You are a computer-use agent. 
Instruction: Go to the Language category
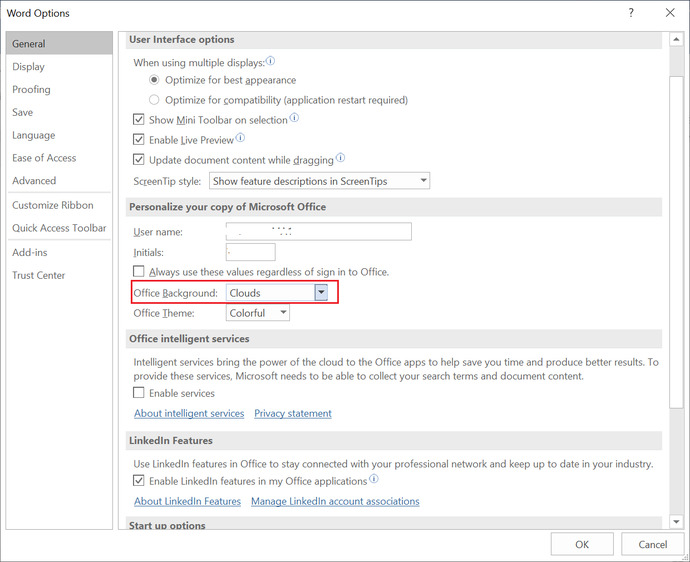(59, 135)
